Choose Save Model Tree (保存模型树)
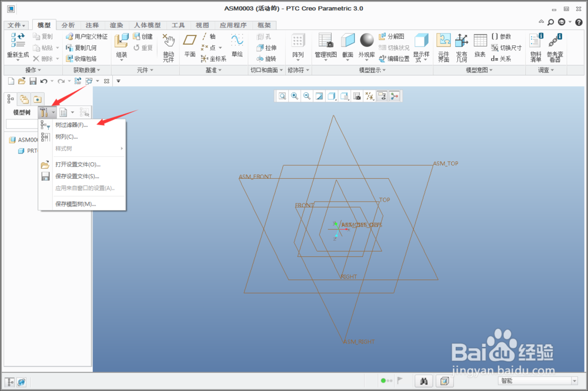 82,204
